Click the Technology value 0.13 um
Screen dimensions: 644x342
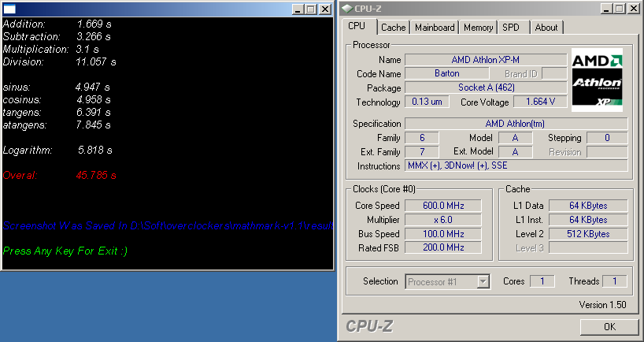click(x=427, y=102)
